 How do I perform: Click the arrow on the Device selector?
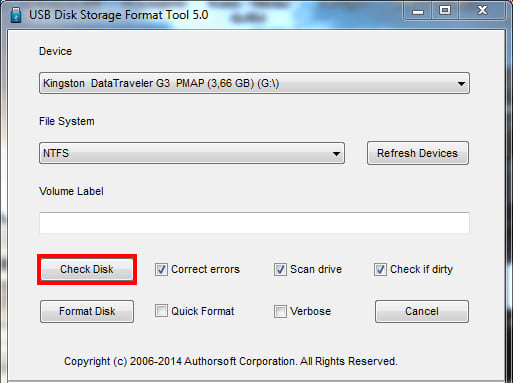pos(461,83)
